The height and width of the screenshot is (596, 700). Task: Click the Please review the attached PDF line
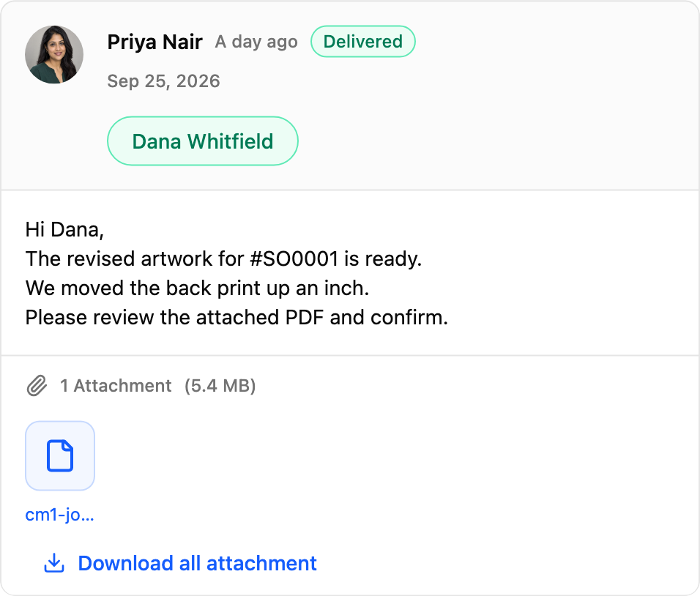click(237, 318)
